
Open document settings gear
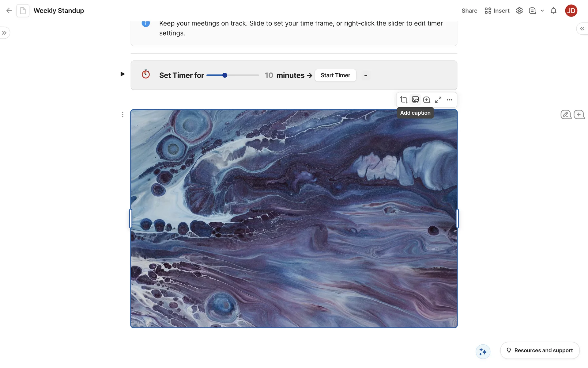point(519,11)
